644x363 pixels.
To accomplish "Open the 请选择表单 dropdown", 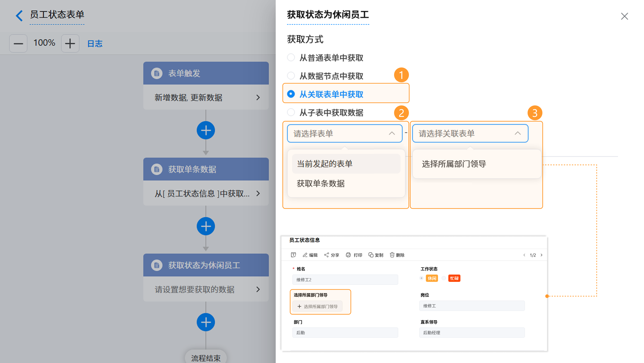I will pyautogui.click(x=344, y=133).
